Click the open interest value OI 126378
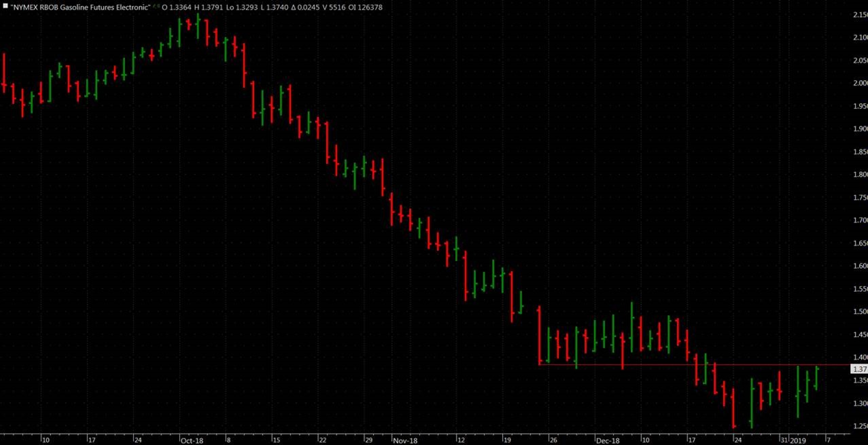The height and width of the screenshot is (445, 868). click(366, 7)
